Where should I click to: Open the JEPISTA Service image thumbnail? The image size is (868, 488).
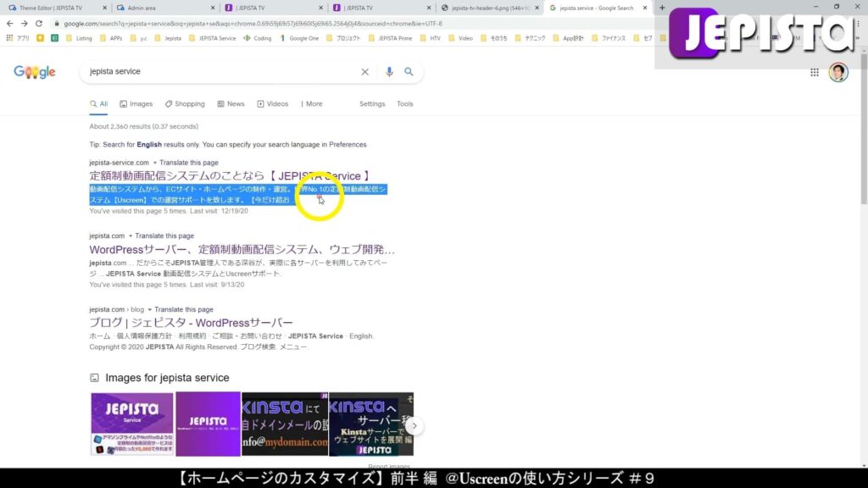click(x=131, y=424)
